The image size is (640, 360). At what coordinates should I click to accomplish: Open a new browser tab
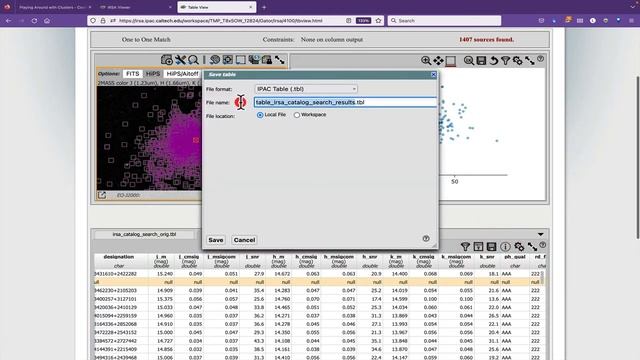pos(264,7)
